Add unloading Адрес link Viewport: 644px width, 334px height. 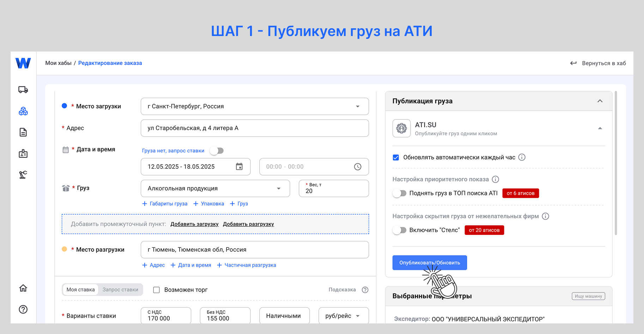pyautogui.click(x=153, y=265)
